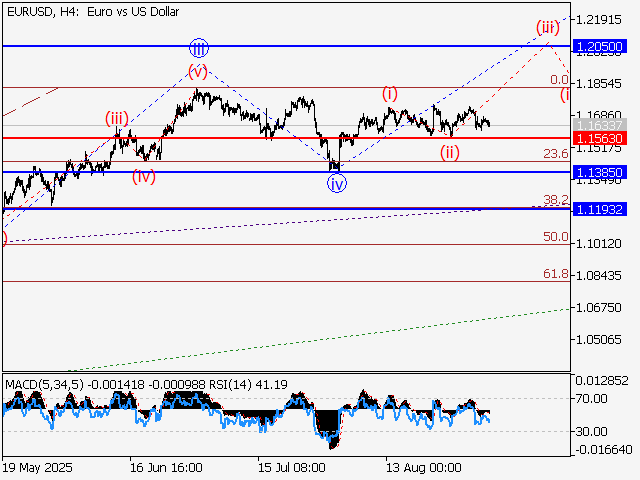This screenshot has width=640, height=480.
Task: Click the 50.0 Fibonacci level label
Action: pyautogui.click(x=555, y=237)
